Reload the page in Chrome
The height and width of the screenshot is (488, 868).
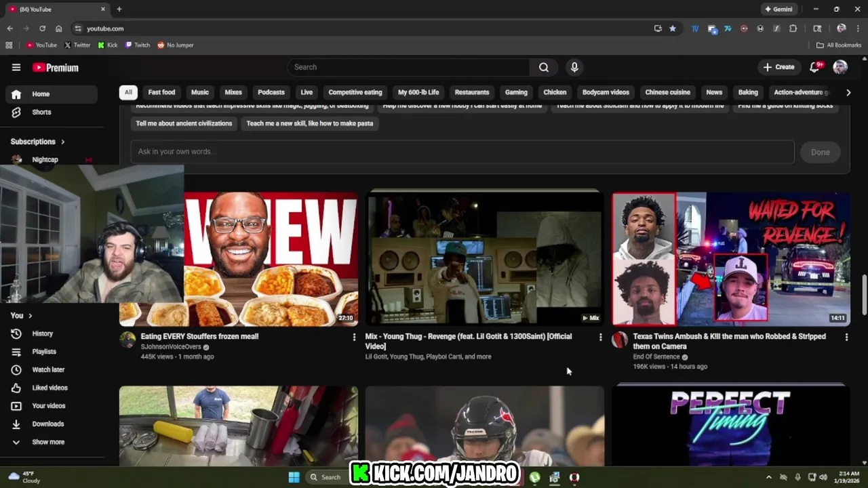pos(42,28)
